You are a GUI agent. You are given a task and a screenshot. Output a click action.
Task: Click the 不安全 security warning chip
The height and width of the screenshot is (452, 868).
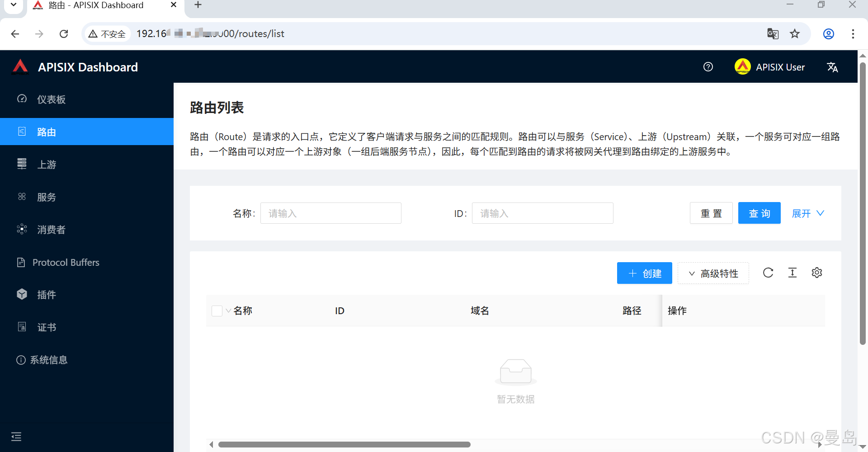tap(107, 34)
